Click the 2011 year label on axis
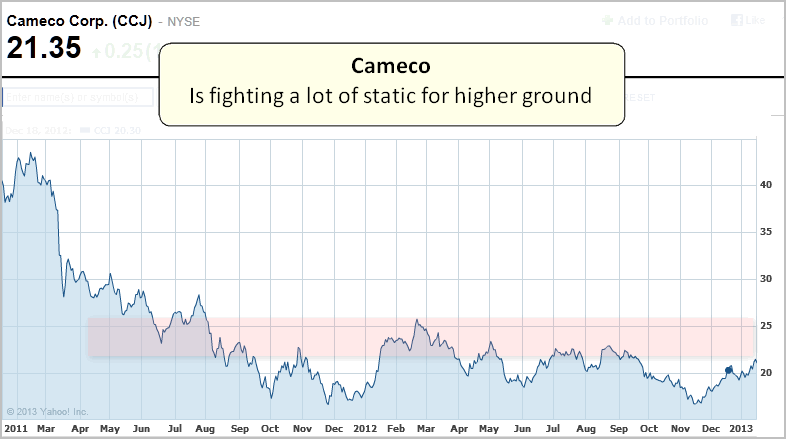 tap(16, 429)
